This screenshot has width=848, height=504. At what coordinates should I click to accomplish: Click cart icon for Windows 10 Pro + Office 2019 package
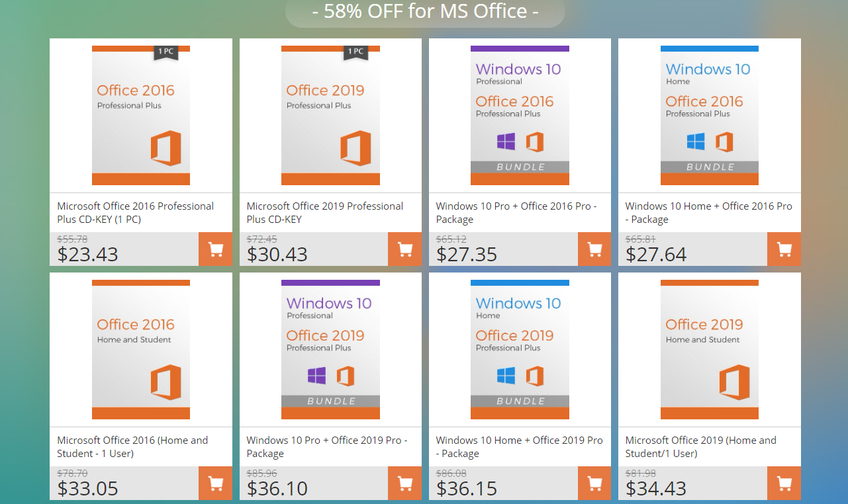point(404,483)
